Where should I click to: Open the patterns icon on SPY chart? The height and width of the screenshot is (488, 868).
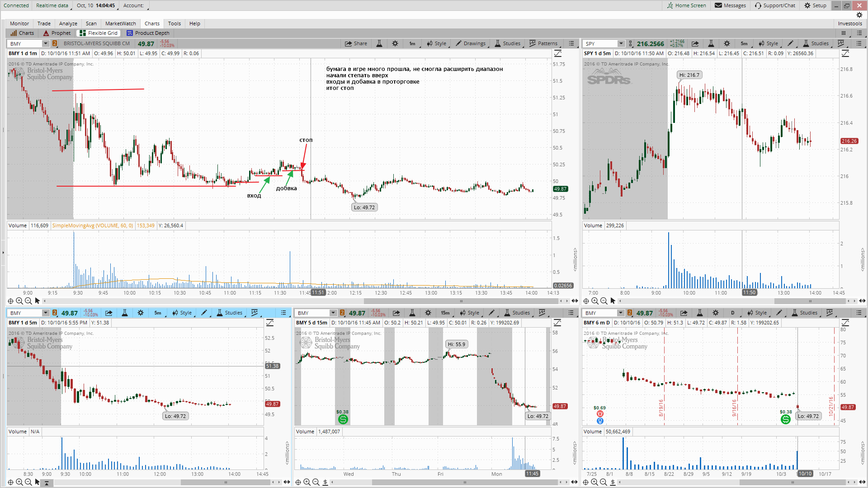tap(841, 43)
